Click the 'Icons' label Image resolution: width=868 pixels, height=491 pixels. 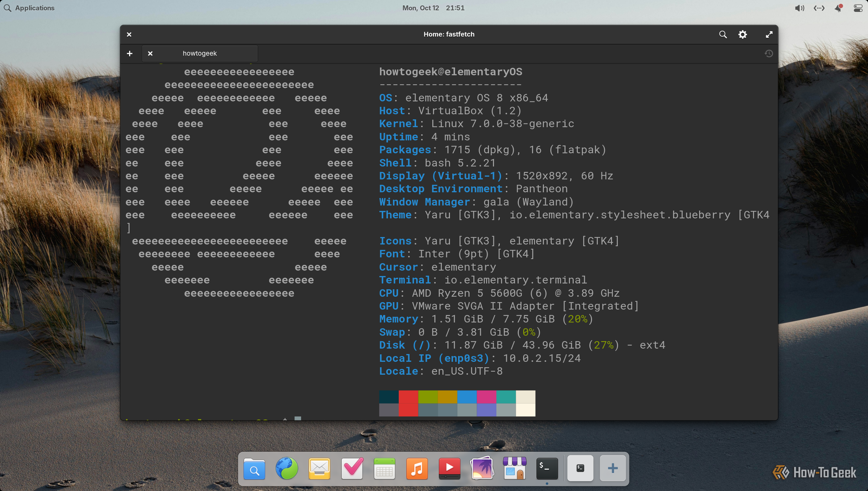coord(395,241)
